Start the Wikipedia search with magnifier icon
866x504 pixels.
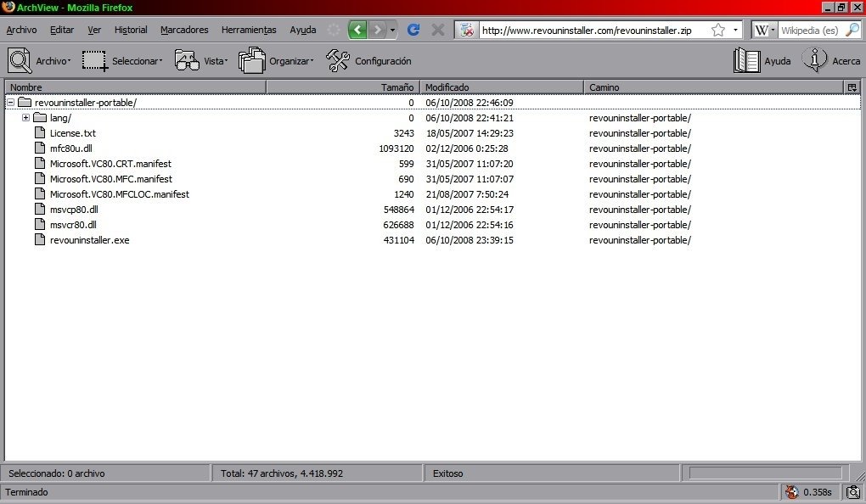(852, 30)
